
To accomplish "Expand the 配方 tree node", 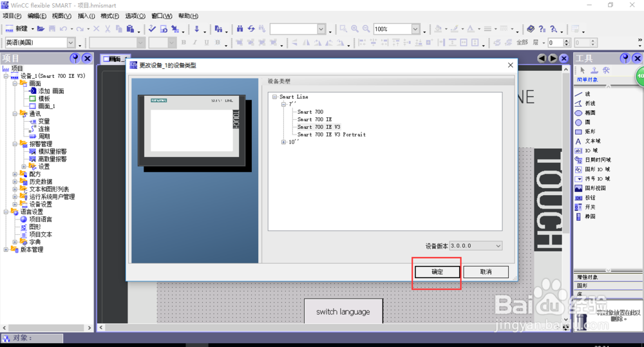I will coord(15,174).
